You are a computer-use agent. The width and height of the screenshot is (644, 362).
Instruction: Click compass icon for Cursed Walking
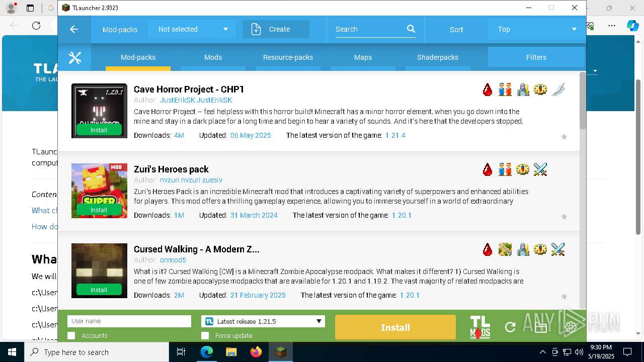(540, 249)
